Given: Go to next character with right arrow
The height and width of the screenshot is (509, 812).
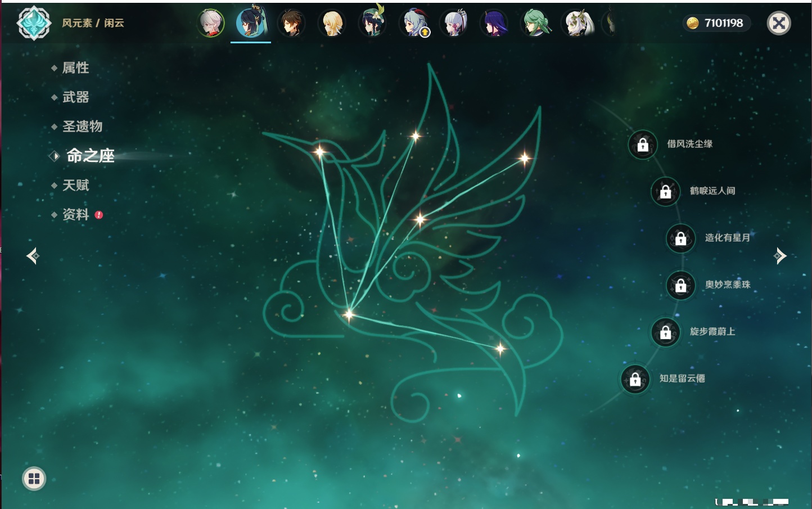Looking at the screenshot, I should [780, 256].
